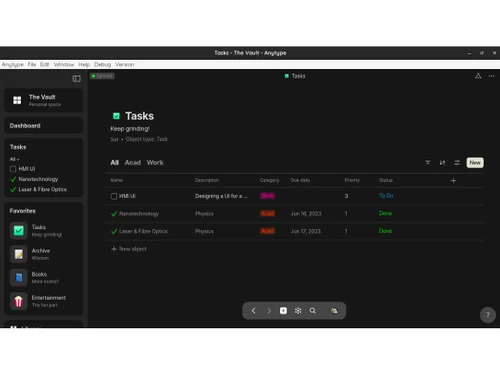Screen dimensions: 500x375
Task: Open the Help menu
Action: 84,64
